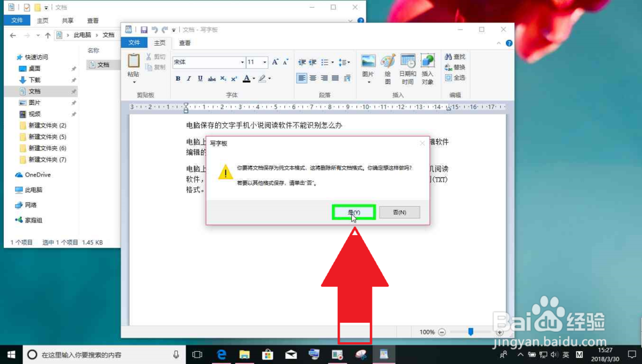
Task: Toggle Italic formatting
Action: pos(189,78)
